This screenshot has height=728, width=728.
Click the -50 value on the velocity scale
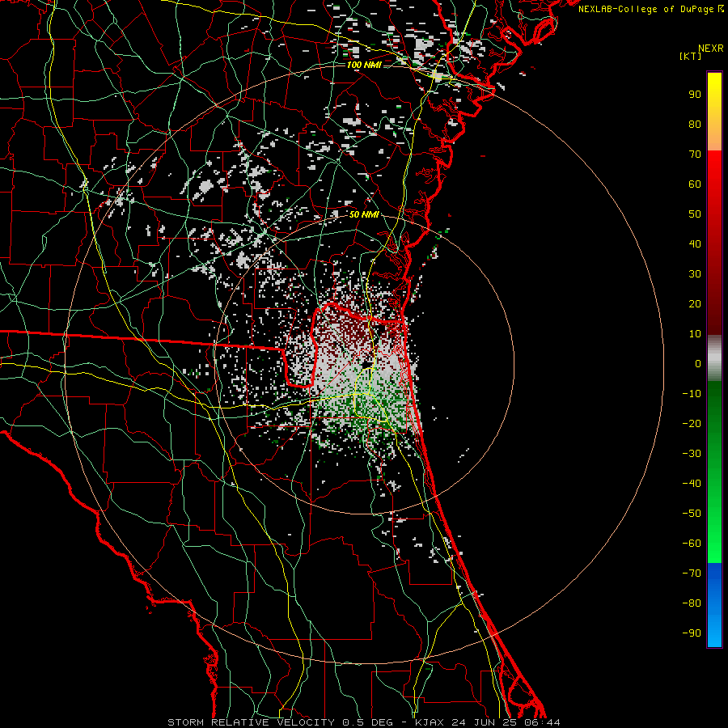click(x=692, y=514)
